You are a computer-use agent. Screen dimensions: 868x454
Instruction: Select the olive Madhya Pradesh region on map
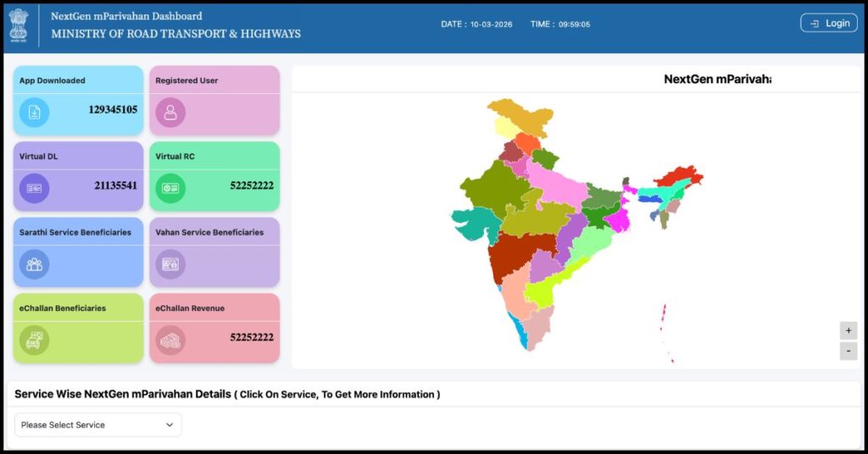(x=534, y=217)
